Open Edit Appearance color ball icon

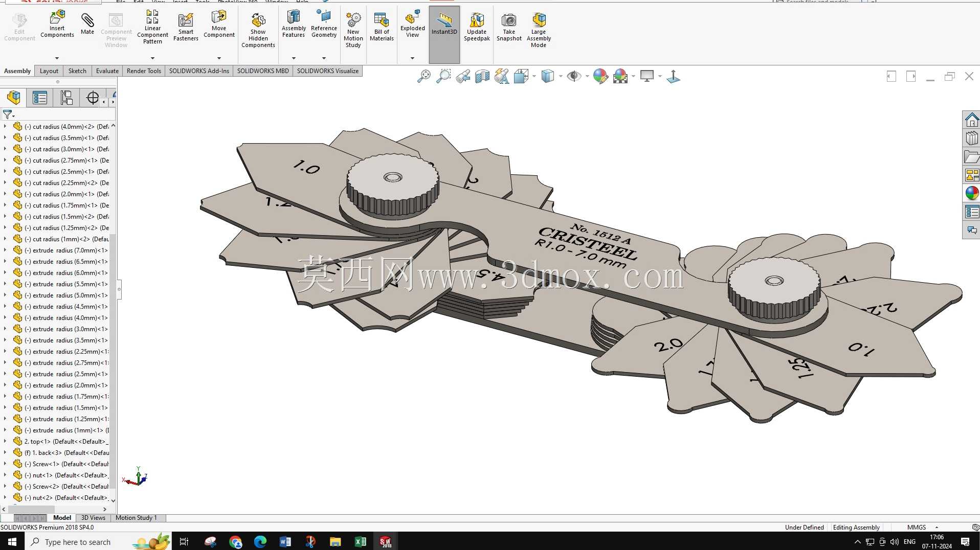tap(600, 77)
